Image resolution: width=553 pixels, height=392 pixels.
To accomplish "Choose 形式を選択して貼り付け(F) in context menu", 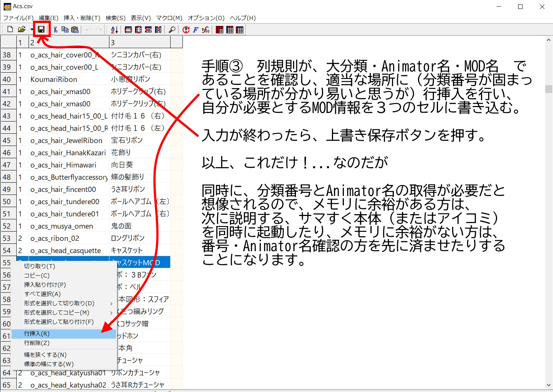I will [x=64, y=322].
